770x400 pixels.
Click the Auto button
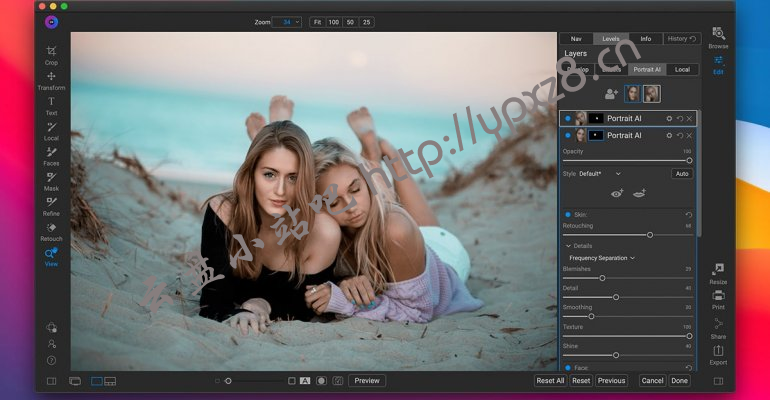click(682, 174)
